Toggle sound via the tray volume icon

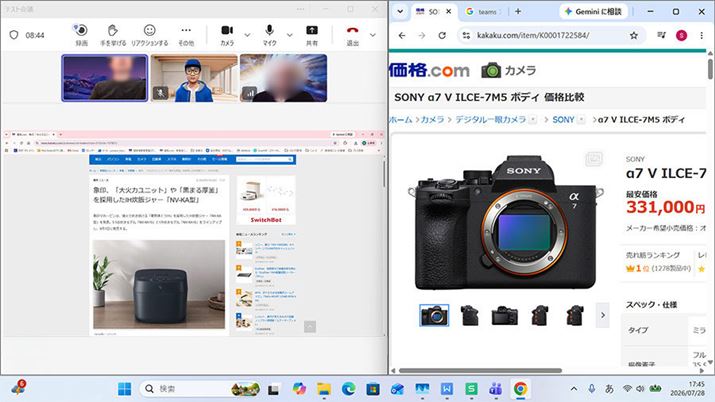point(640,389)
